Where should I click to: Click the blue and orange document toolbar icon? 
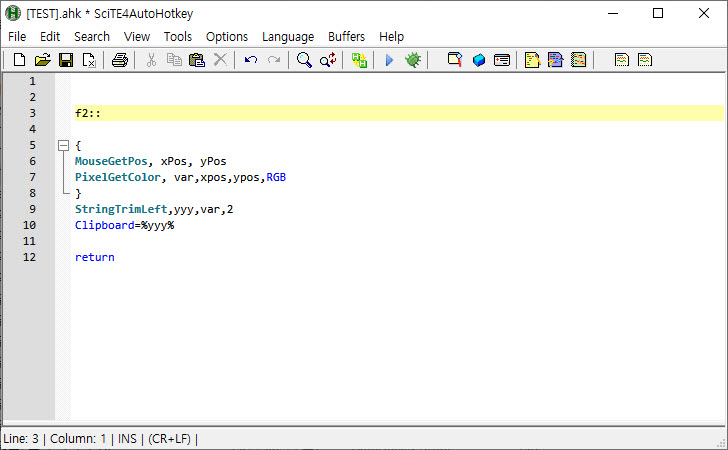tap(555, 60)
